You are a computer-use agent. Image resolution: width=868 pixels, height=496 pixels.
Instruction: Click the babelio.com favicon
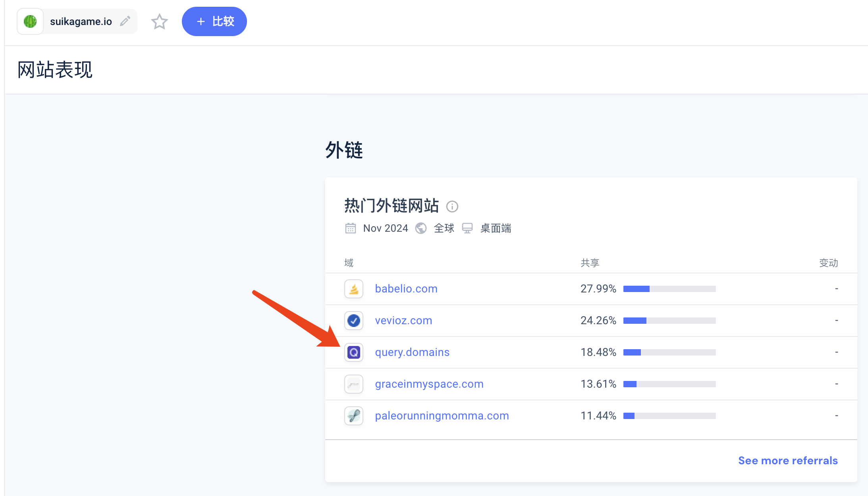click(x=354, y=289)
